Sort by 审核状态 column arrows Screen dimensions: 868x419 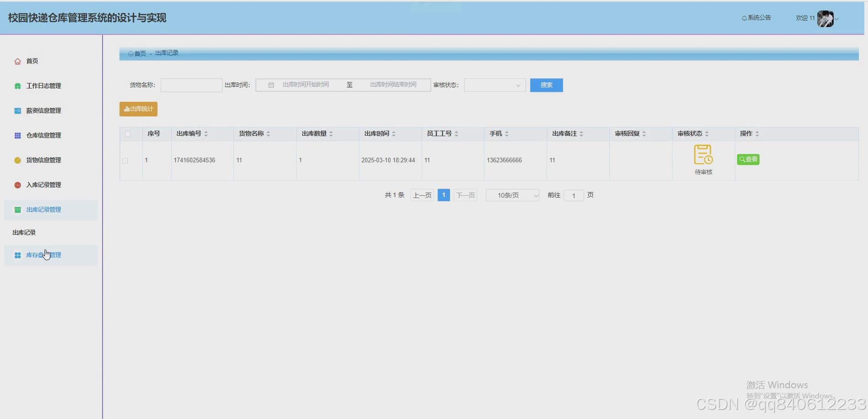point(707,134)
